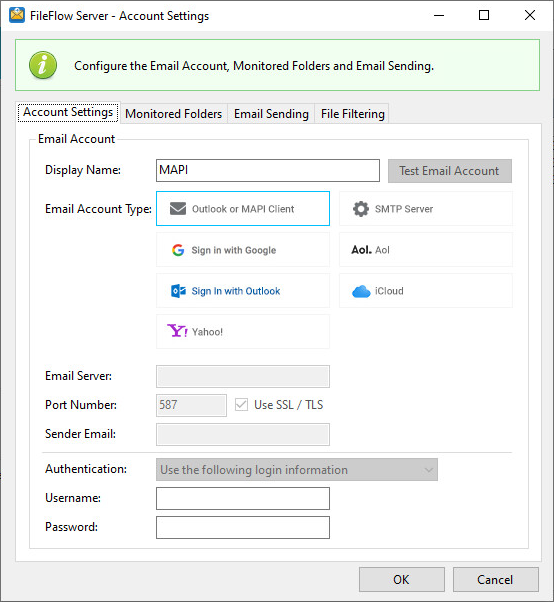The height and width of the screenshot is (602, 554).
Task: Focus the Username text box
Action: [243, 498]
